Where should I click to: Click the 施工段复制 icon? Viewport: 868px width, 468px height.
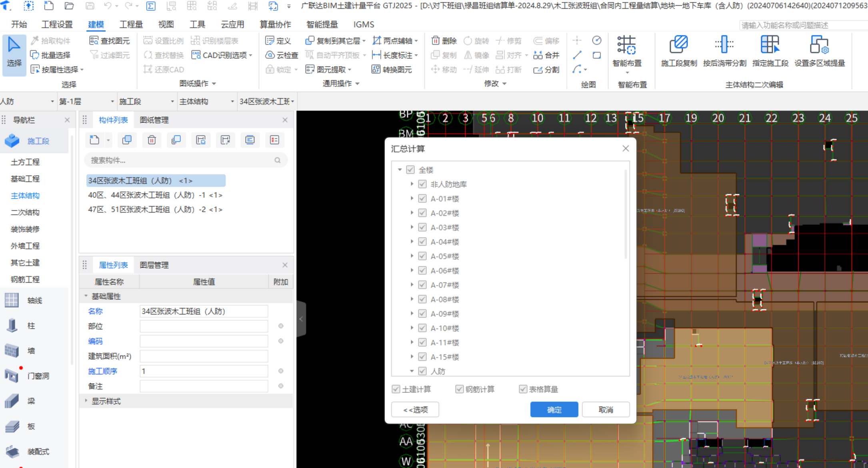tap(679, 45)
